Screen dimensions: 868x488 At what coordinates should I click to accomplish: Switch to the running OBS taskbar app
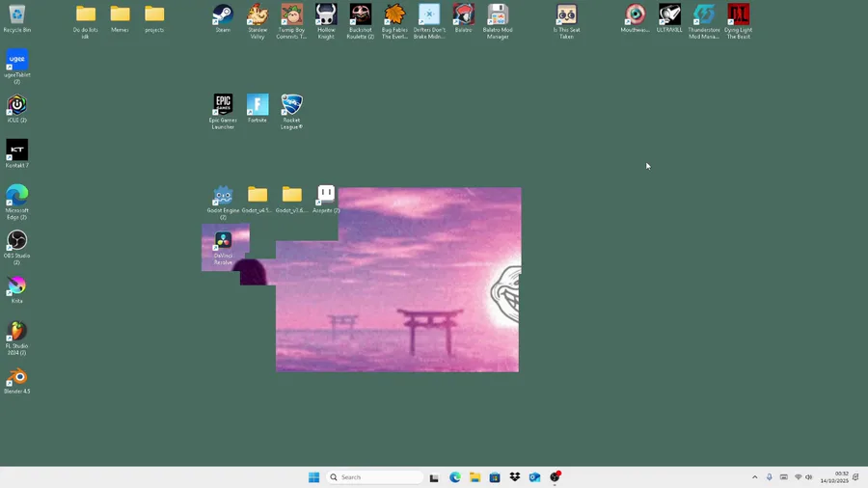point(555,477)
